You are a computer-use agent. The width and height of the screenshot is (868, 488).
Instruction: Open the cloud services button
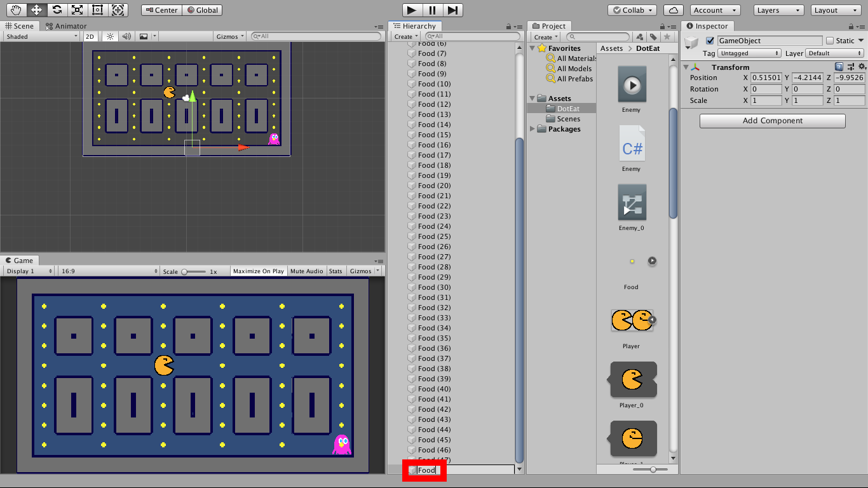tap(673, 10)
